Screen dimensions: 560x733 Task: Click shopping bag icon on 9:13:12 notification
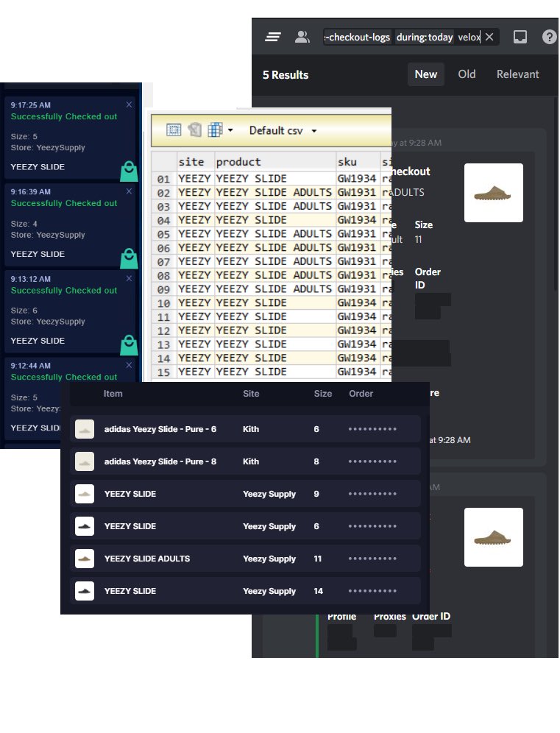(x=129, y=345)
